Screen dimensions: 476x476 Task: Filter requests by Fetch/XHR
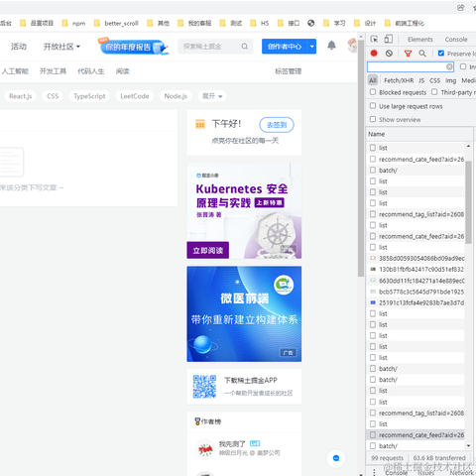click(399, 80)
